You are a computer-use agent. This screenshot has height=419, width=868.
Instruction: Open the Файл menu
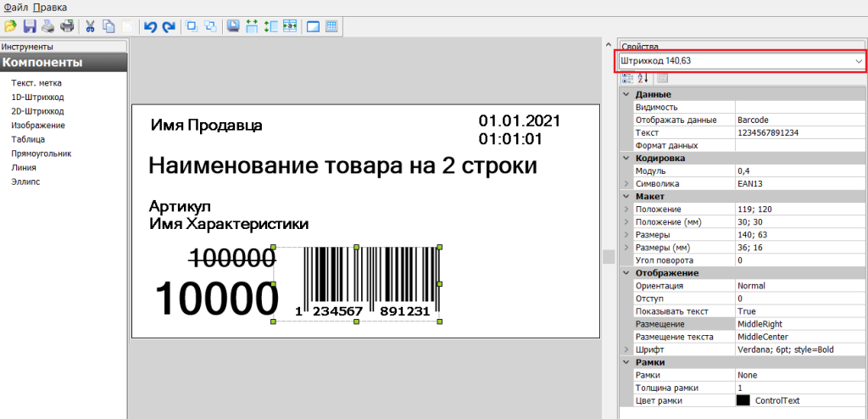click(15, 8)
